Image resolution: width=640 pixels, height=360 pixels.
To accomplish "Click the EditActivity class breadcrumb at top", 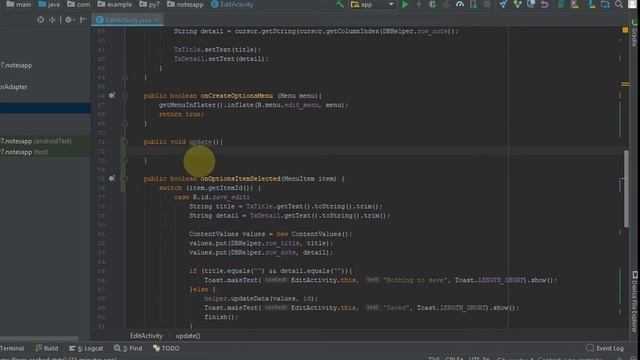I will point(232,4).
